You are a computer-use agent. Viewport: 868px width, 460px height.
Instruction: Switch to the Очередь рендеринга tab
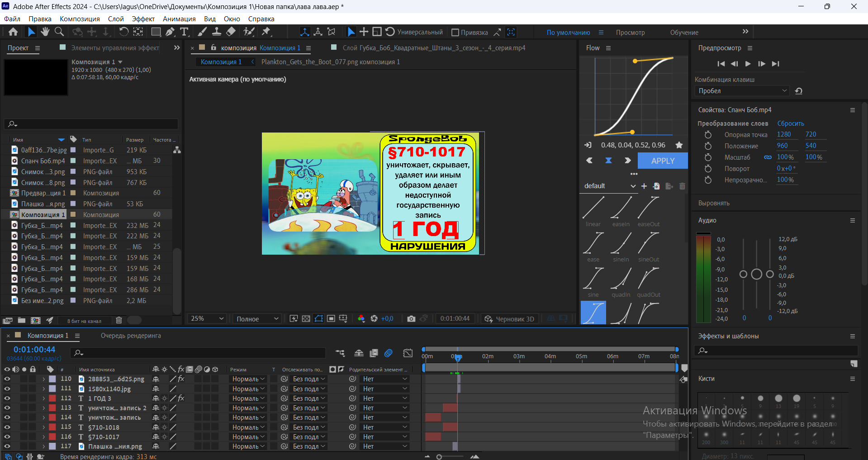(x=131, y=336)
